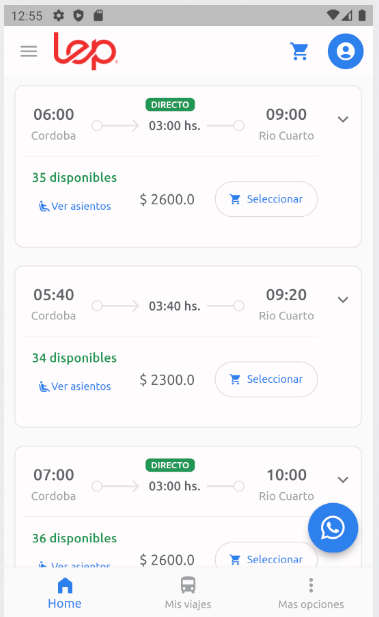Viewport: 379px width, 617px height.
Task: Switch to the Mas opciones tab
Action: [311, 592]
